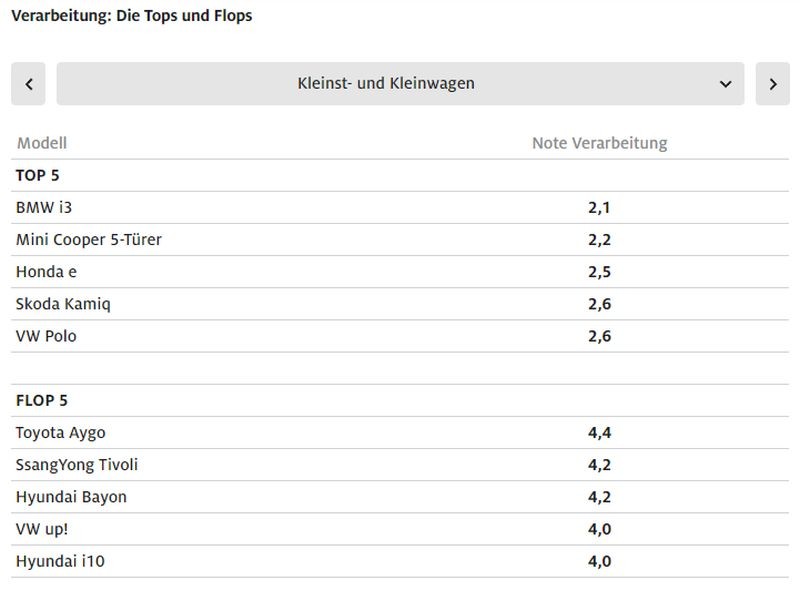Click the 4,4 rating for Toyota Aygo

pyautogui.click(x=599, y=432)
